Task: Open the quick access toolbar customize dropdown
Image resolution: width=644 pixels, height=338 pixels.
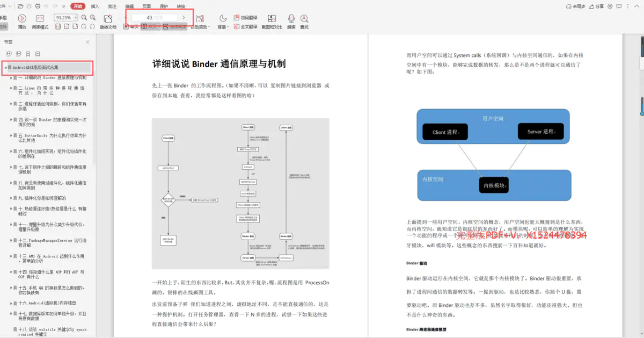Action: (64, 6)
